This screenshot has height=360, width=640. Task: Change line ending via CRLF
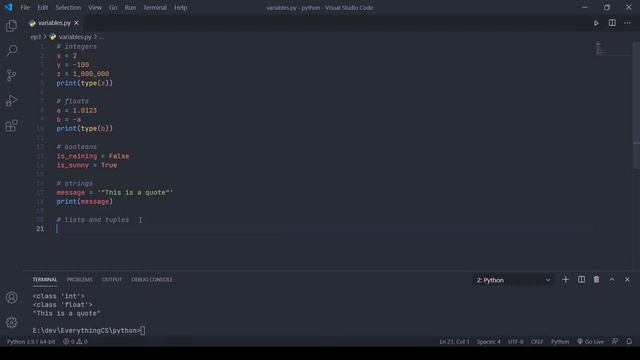coord(537,342)
